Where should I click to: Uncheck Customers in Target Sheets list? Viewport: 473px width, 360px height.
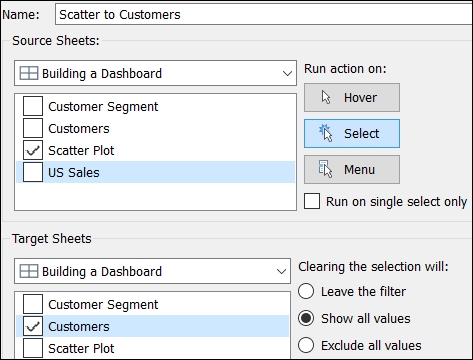point(33,326)
